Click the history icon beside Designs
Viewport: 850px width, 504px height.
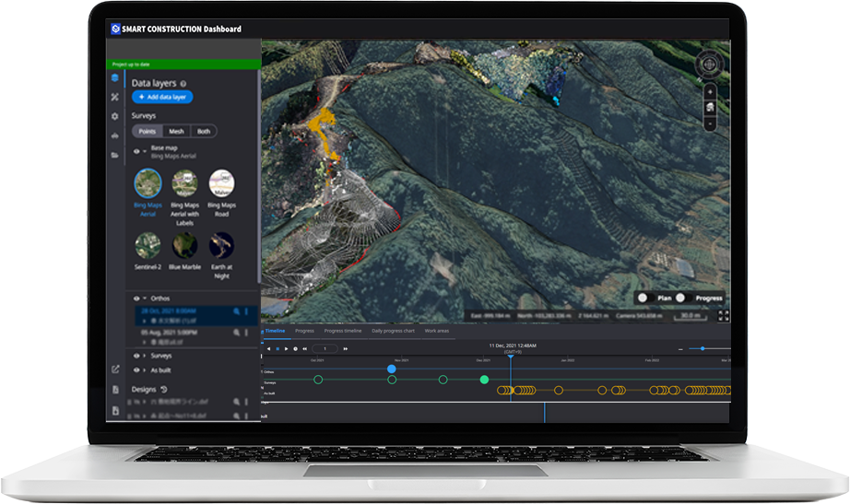[164, 389]
